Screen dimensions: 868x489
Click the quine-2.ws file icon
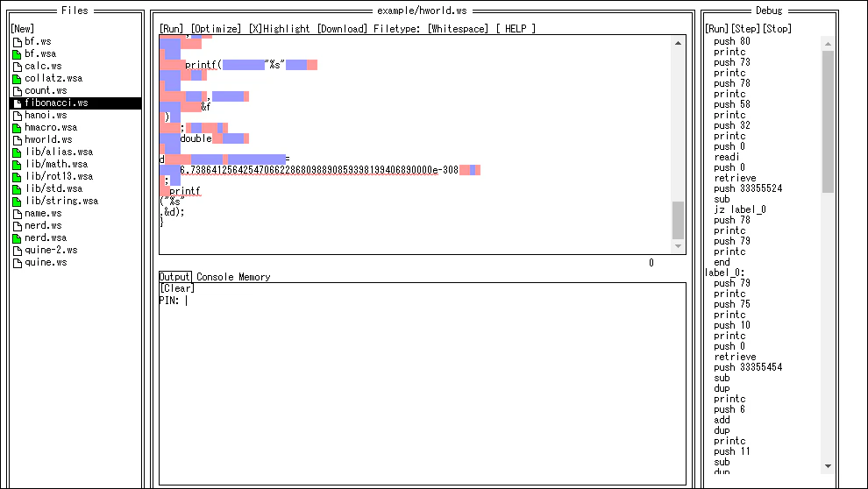pos(18,251)
